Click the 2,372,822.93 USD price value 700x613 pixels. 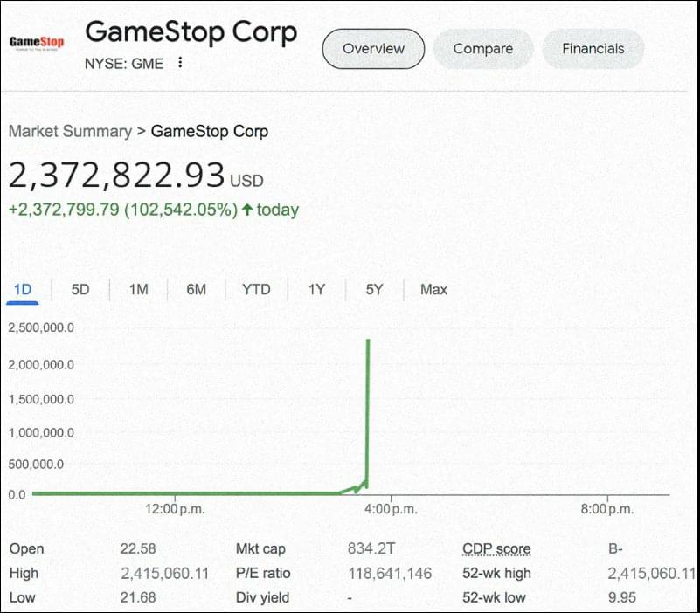[x=135, y=175]
